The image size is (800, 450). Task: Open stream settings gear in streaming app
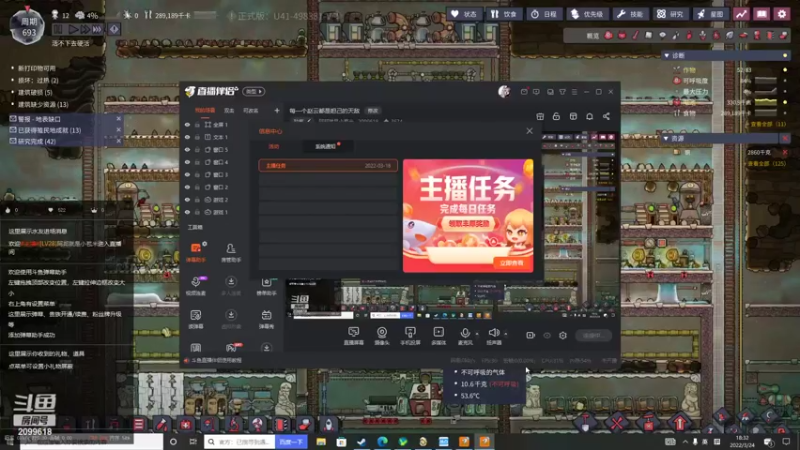point(563,335)
